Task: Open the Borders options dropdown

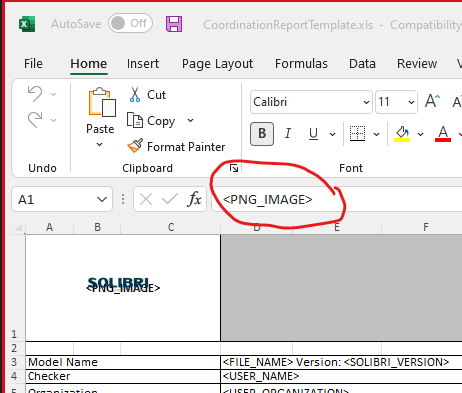Action: [376, 134]
